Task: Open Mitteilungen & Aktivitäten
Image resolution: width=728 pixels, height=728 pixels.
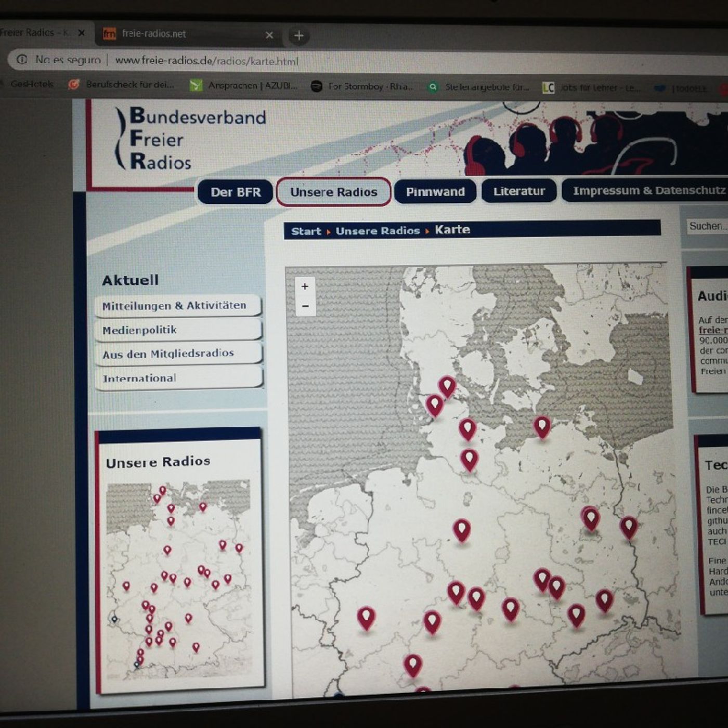Action: 178,306
